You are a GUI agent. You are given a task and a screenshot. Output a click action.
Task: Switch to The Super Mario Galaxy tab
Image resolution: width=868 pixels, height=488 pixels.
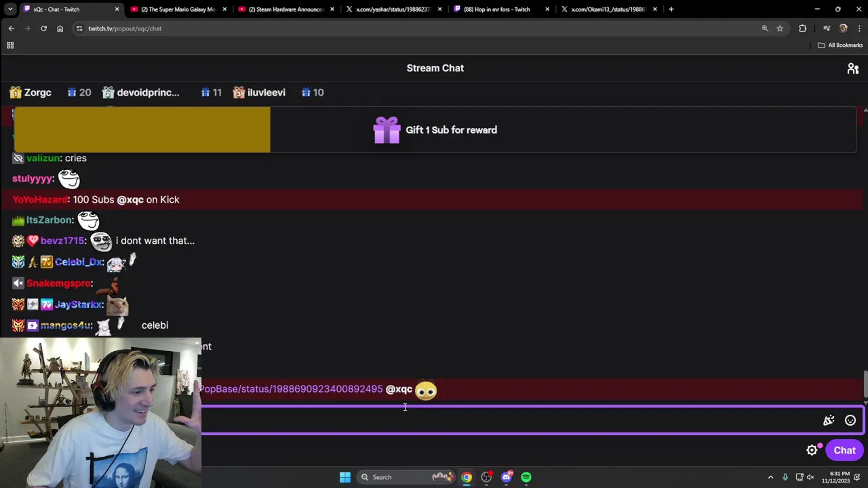click(x=178, y=9)
